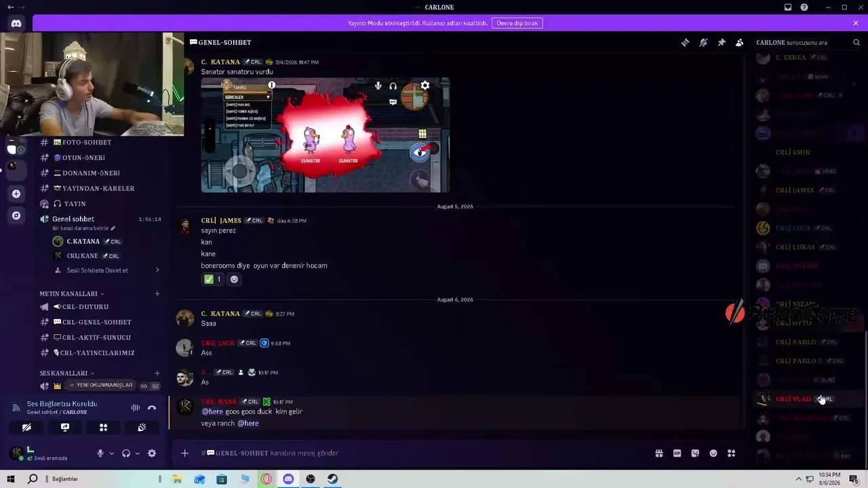Add a server with plus icon
The width and height of the screenshot is (868, 488).
click(x=16, y=194)
